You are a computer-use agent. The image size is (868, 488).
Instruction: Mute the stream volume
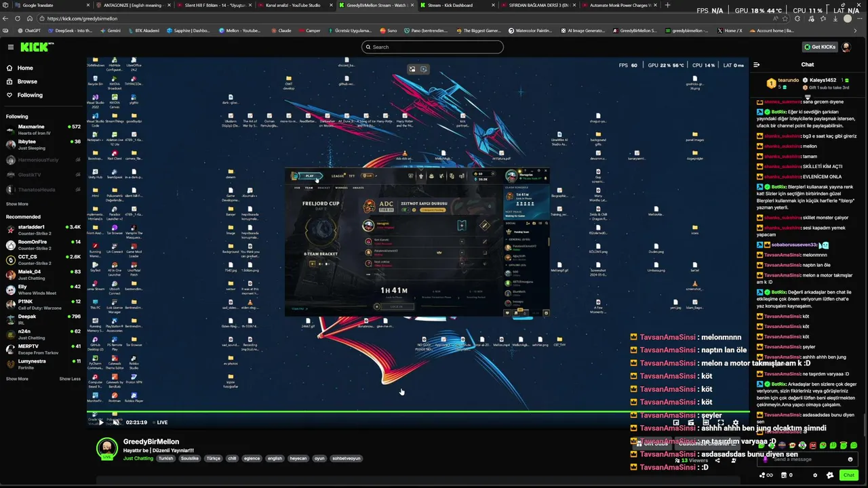pyautogui.click(x=116, y=422)
